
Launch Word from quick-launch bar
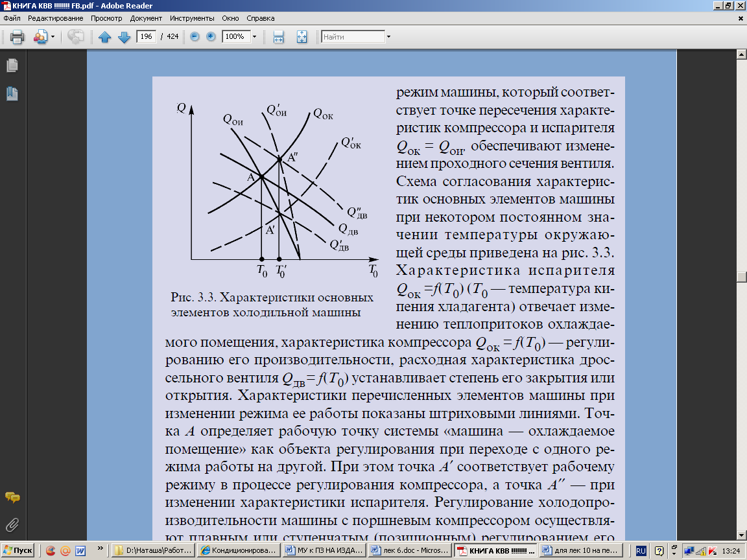(x=80, y=551)
